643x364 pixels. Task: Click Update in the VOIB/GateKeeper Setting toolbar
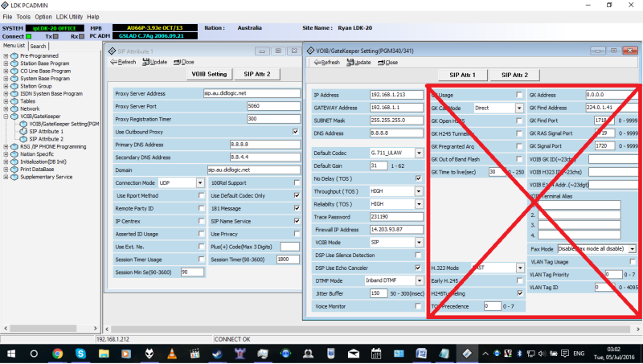[358, 63]
